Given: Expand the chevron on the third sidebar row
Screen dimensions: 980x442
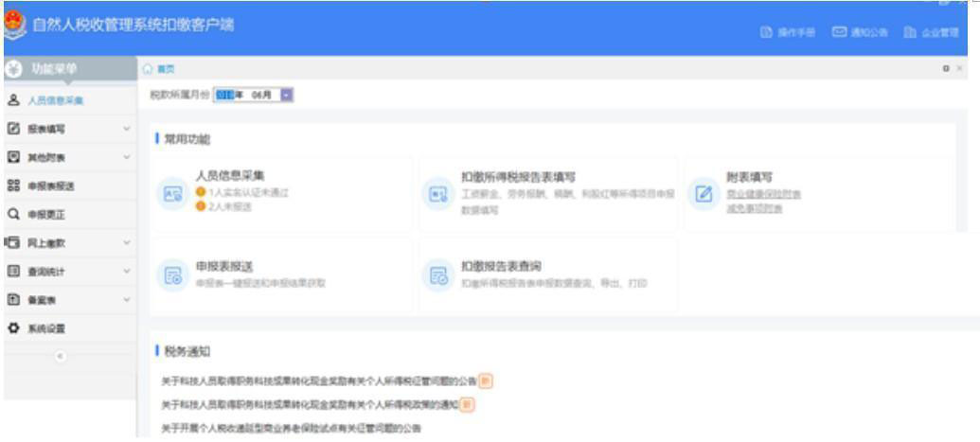Looking at the screenshot, I should (x=127, y=157).
